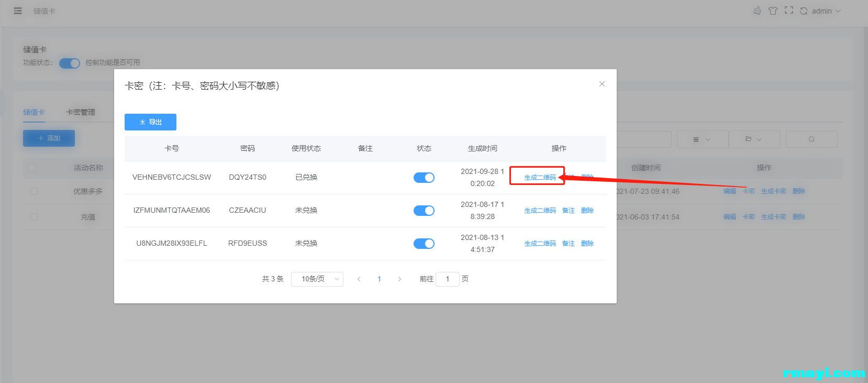868x383 pixels.
Task: Click the 添加 add button
Action: tap(49, 138)
